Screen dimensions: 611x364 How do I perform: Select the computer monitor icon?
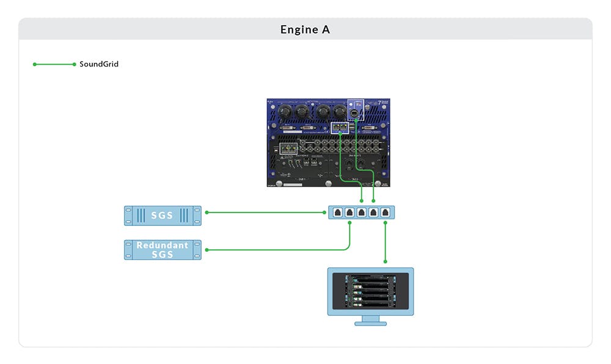coord(370,291)
